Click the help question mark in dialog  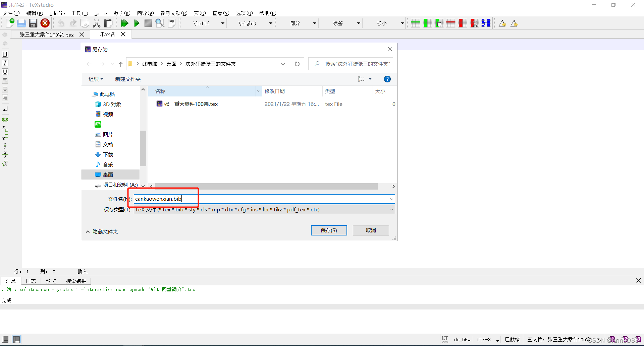[x=387, y=79]
